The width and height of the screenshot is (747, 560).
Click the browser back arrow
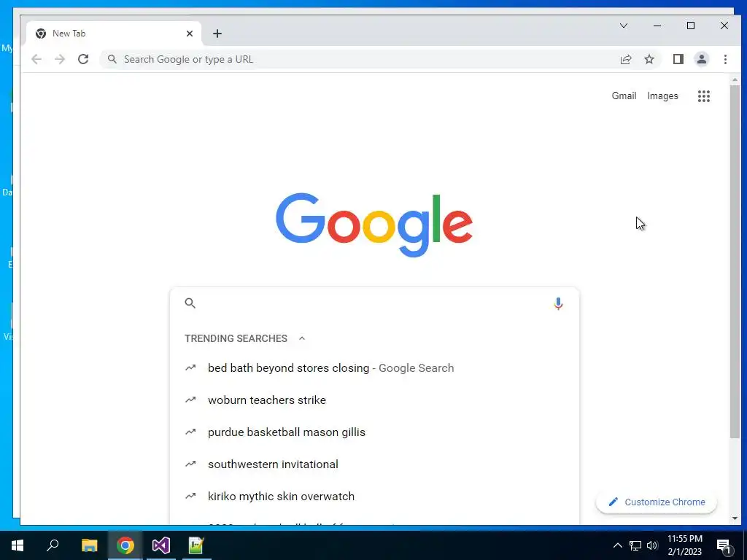36,59
